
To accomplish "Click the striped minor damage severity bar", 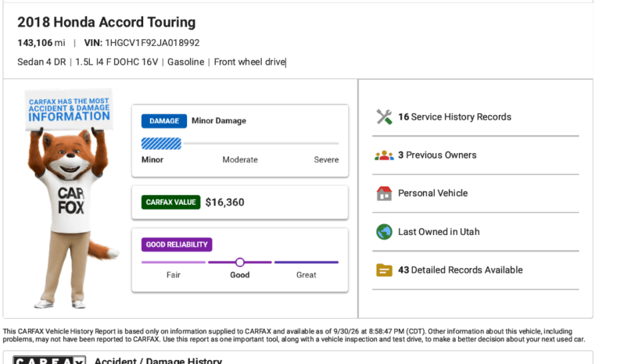I will point(161,144).
